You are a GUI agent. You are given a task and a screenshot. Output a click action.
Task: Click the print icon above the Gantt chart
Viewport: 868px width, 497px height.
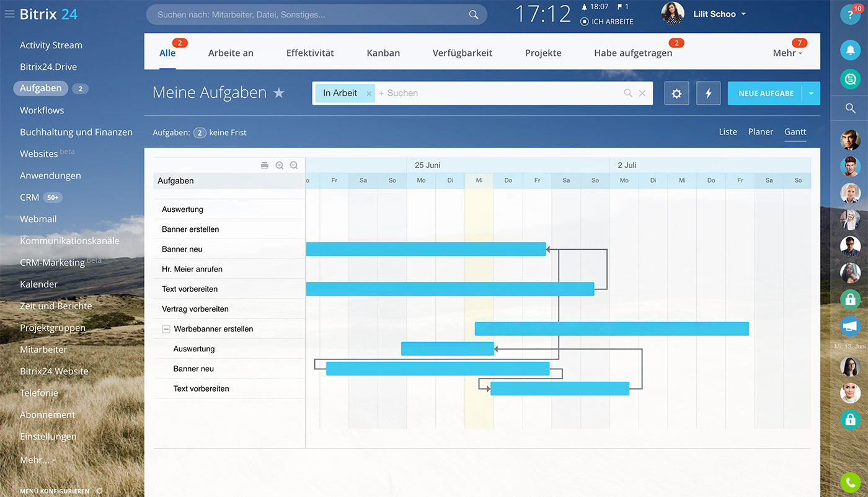pos(265,165)
